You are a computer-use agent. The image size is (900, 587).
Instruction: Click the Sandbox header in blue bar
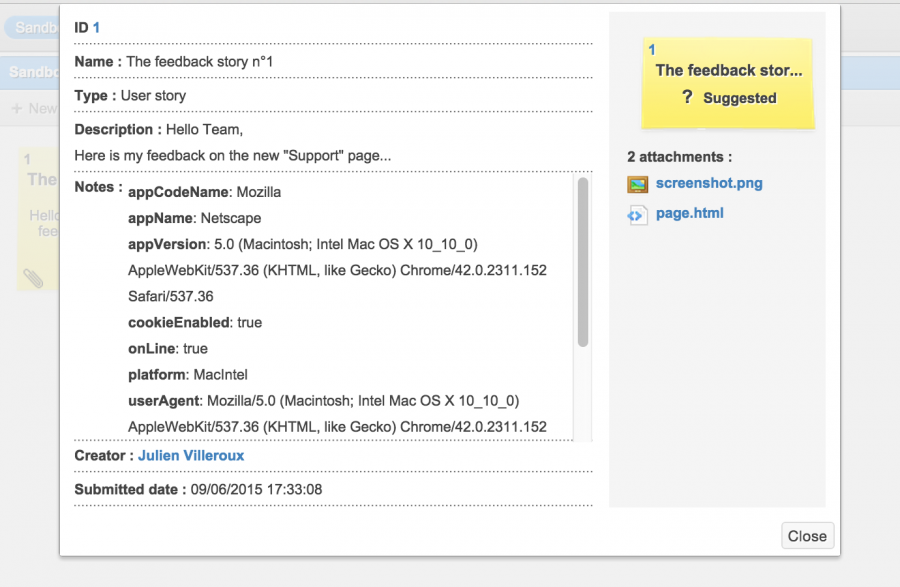click(x=34, y=72)
